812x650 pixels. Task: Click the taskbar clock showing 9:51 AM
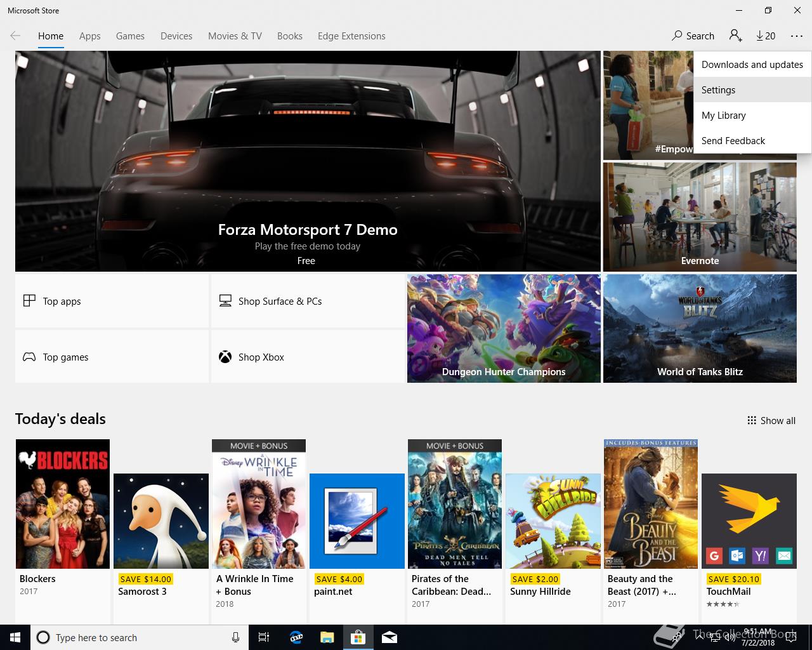pyautogui.click(x=759, y=637)
